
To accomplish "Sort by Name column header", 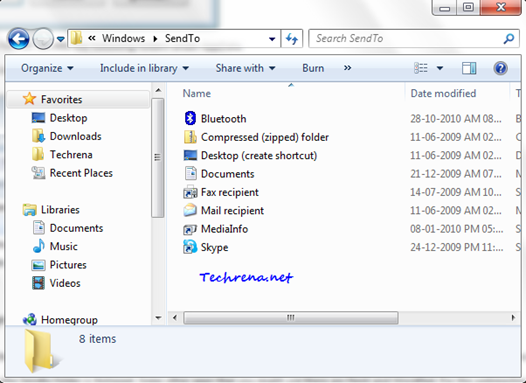I will (x=197, y=94).
